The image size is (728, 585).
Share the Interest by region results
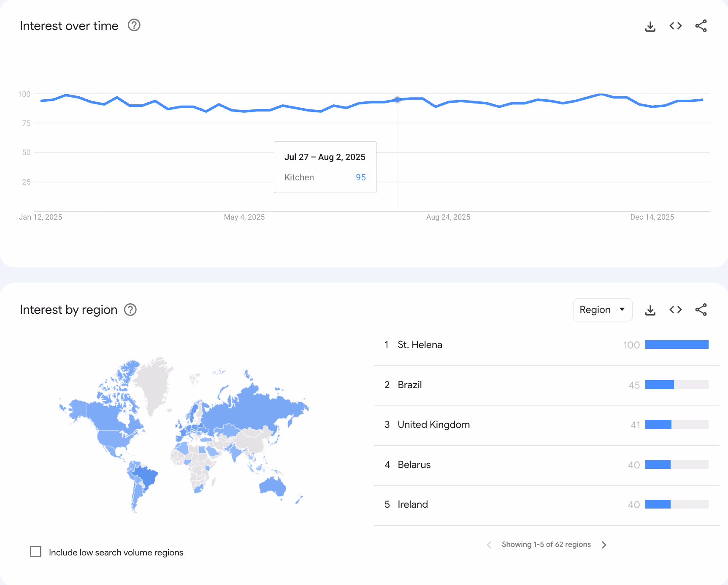pos(701,310)
